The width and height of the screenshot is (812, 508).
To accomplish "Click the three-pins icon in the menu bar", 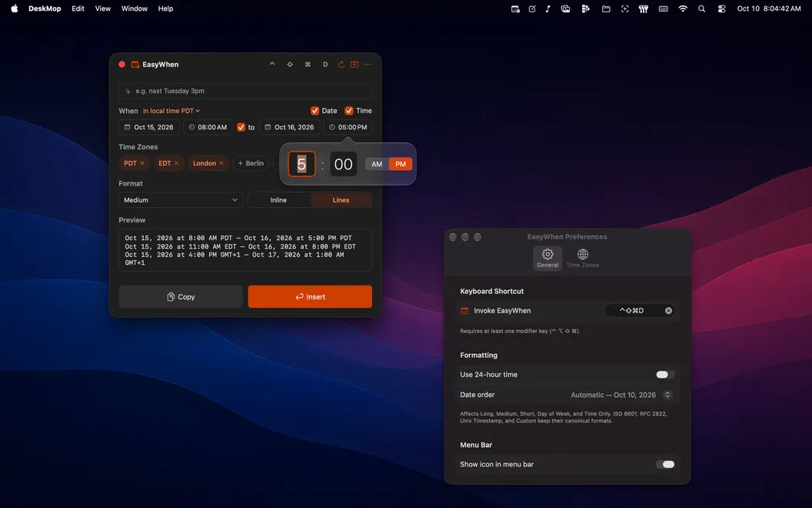I will point(643,8).
